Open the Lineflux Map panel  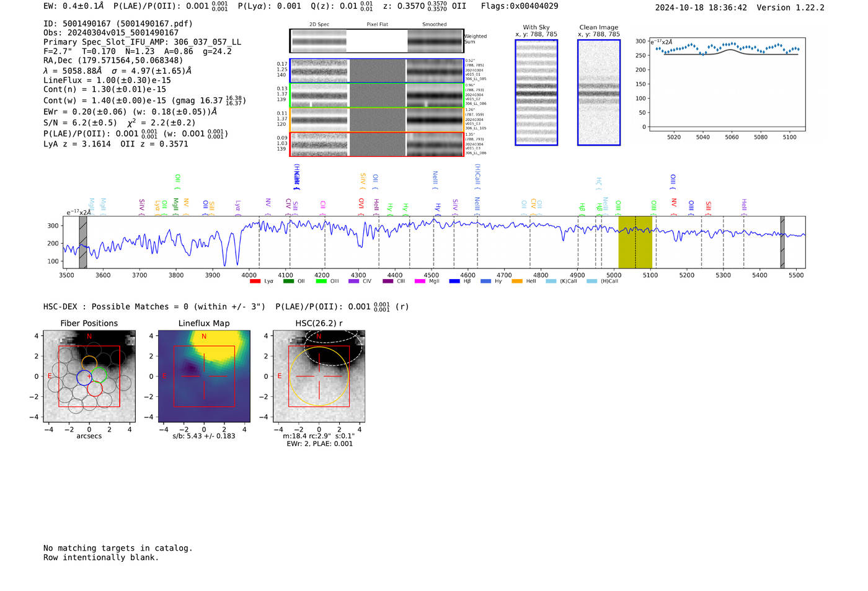coord(204,376)
